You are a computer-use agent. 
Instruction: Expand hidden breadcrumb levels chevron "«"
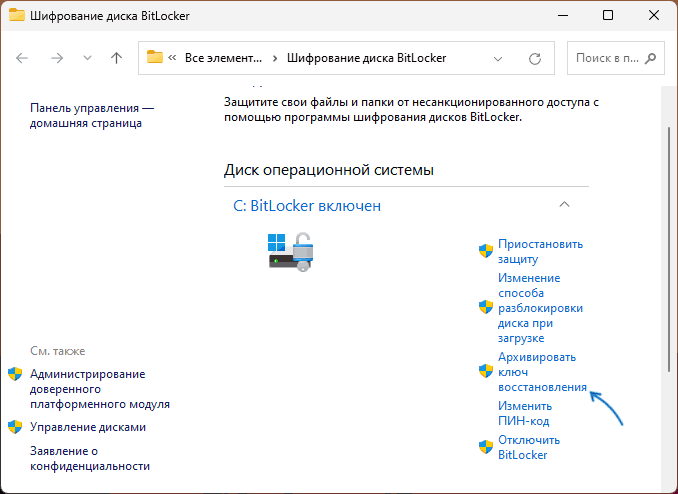172,58
